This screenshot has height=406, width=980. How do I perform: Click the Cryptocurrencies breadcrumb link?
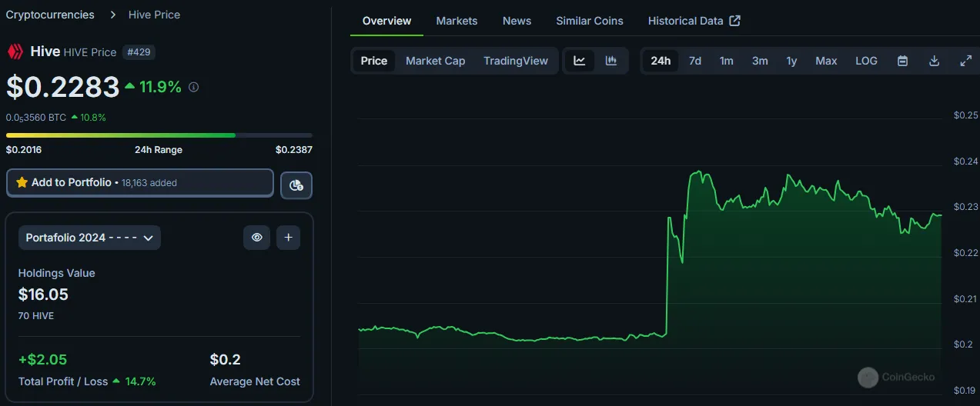coord(50,15)
